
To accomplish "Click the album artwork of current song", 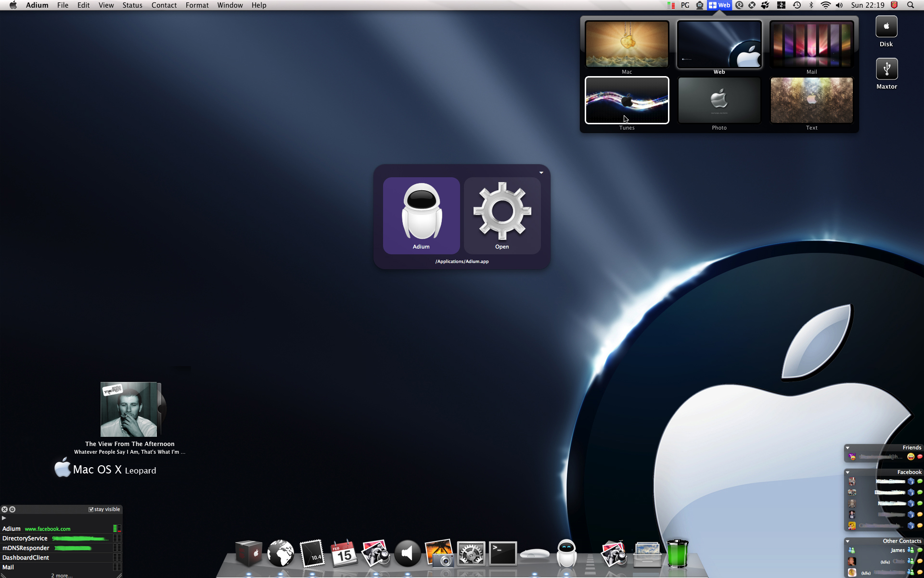I will [129, 409].
